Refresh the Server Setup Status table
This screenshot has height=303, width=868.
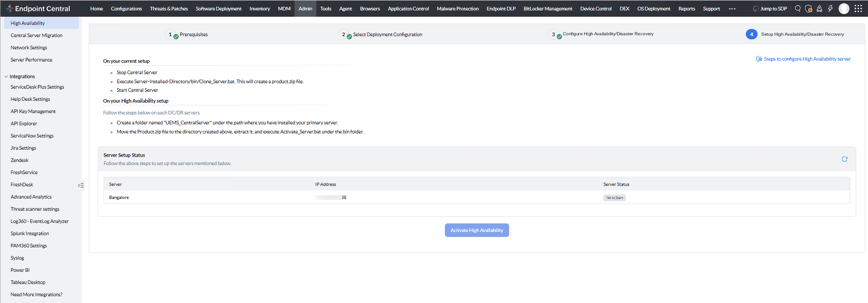pos(844,159)
